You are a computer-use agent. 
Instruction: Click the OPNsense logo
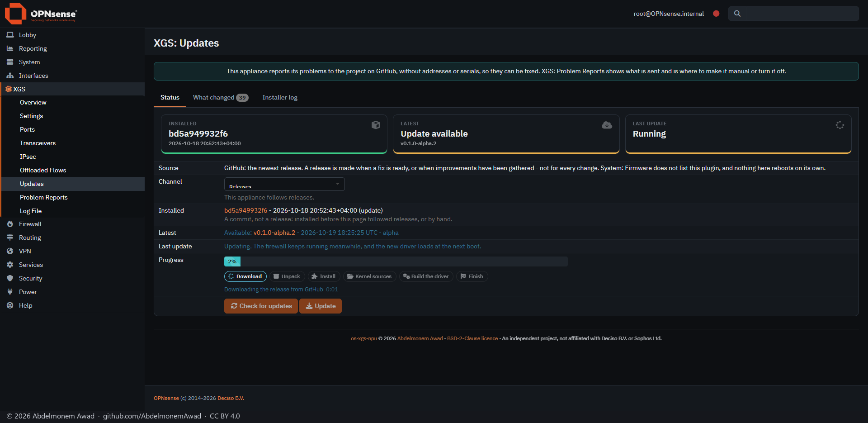pos(41,14)
